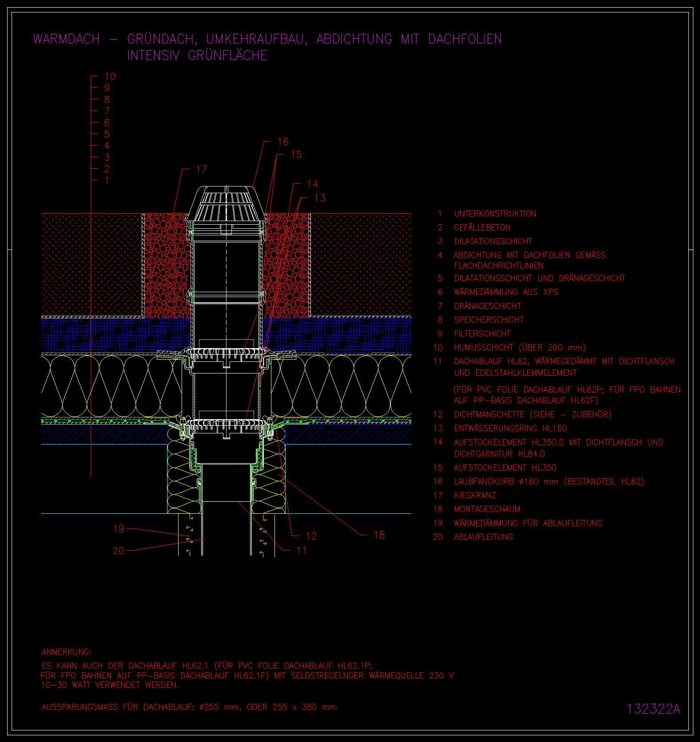Click the yellow XPS insulation hatch right of drain
Viewport: 700px width, 742px height.
point(341,386)
